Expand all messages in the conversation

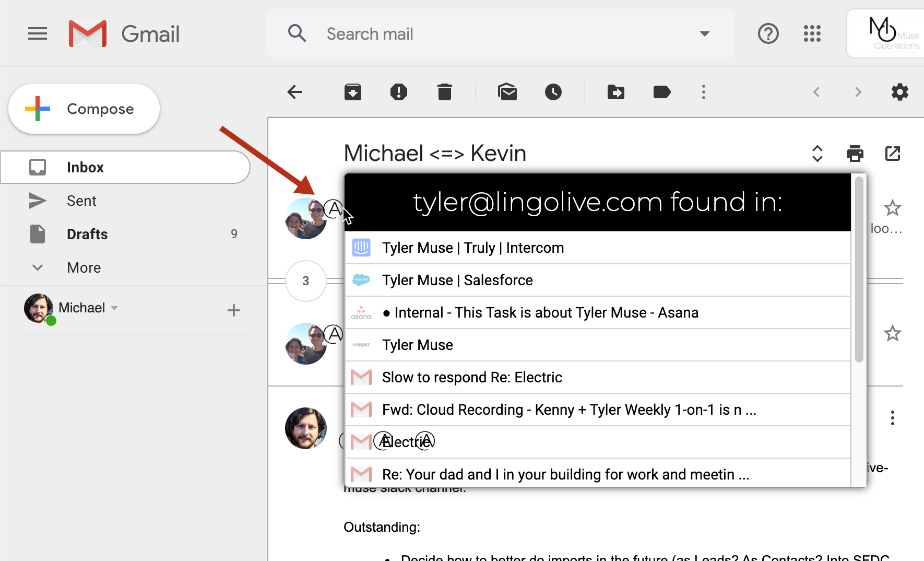pos(818,154)
